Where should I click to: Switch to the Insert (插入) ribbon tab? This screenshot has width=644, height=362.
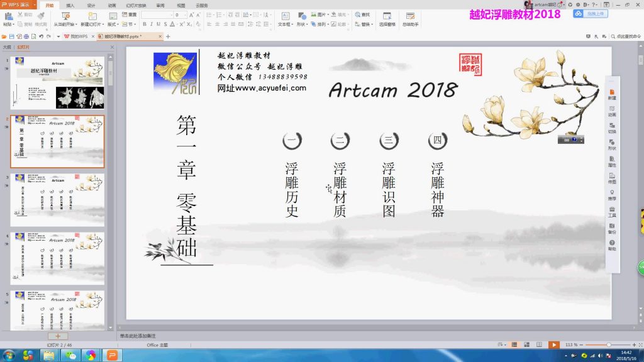click(x=70, y=5)
